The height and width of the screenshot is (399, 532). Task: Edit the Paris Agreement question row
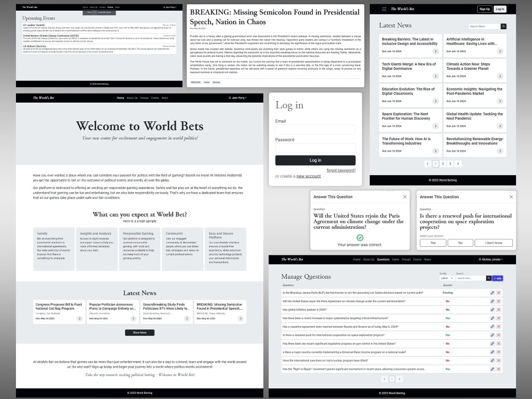(492, 301)
